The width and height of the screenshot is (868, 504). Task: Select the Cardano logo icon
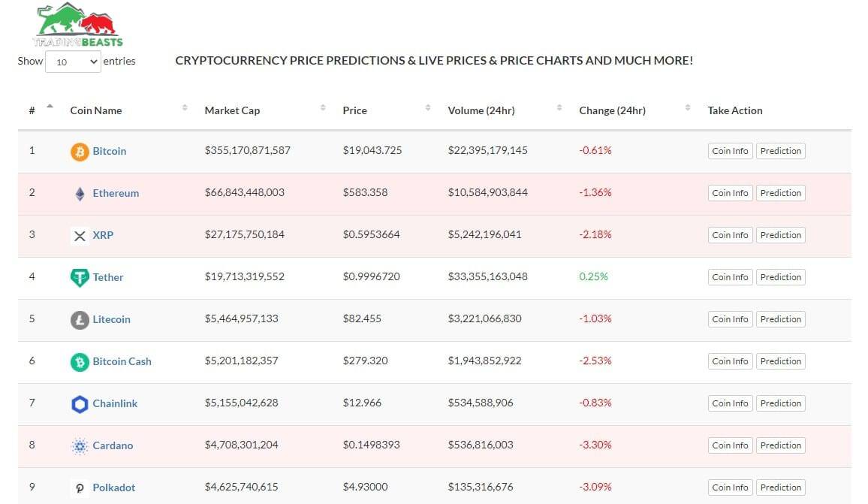(x=79, y=445)
